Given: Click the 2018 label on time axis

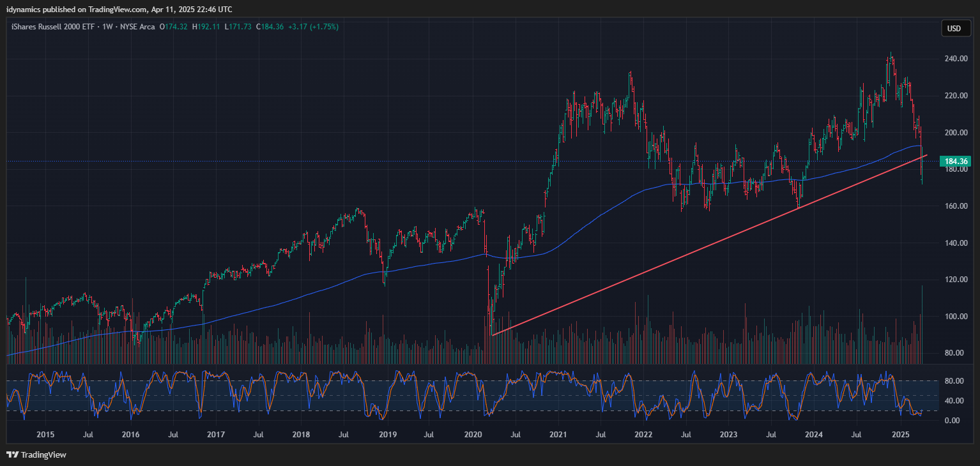Looking at the screenshot, I should tap(301, 435).
